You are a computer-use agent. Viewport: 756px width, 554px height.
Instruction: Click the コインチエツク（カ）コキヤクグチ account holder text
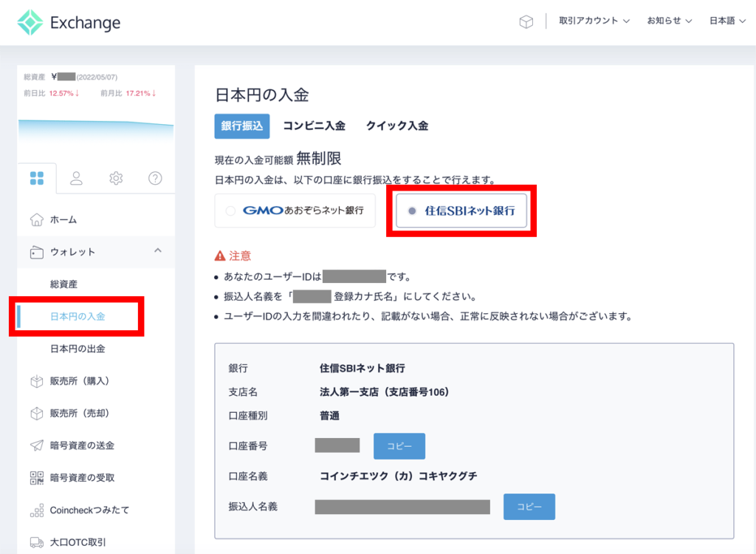point(398,476)
